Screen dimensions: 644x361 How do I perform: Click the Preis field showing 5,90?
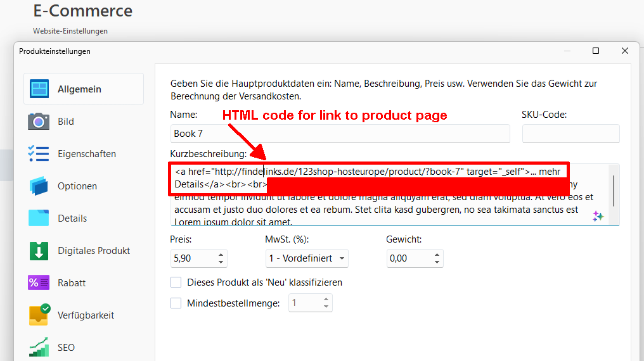(x=192, y=258)
